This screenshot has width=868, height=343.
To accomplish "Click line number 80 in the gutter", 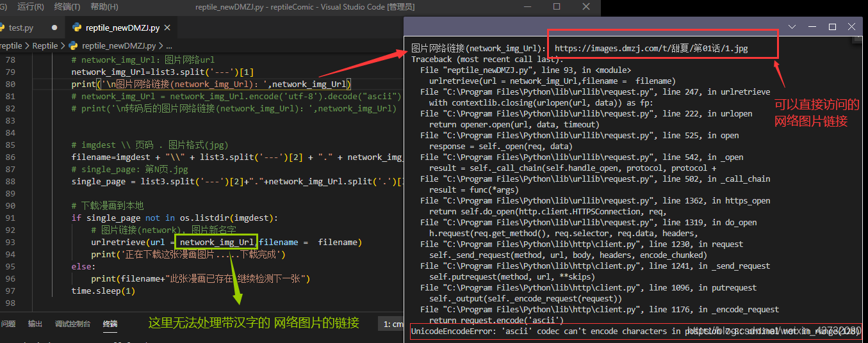I will point(10,84).
